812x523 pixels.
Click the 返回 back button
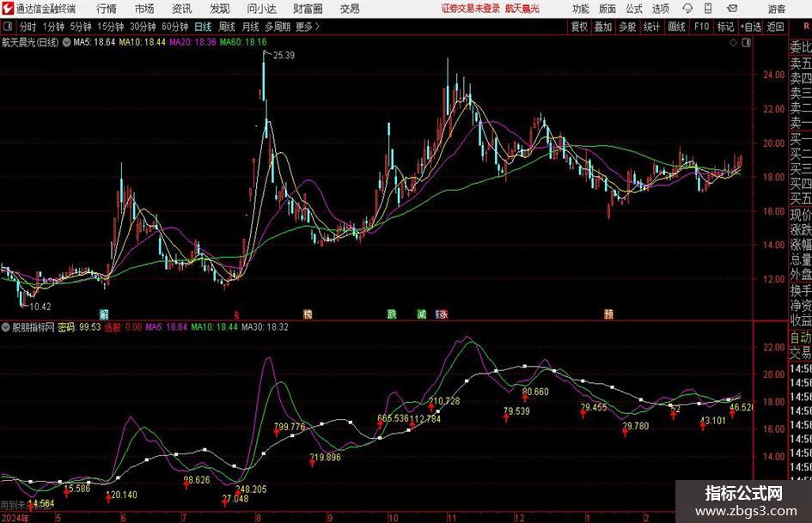click(775, 27)
